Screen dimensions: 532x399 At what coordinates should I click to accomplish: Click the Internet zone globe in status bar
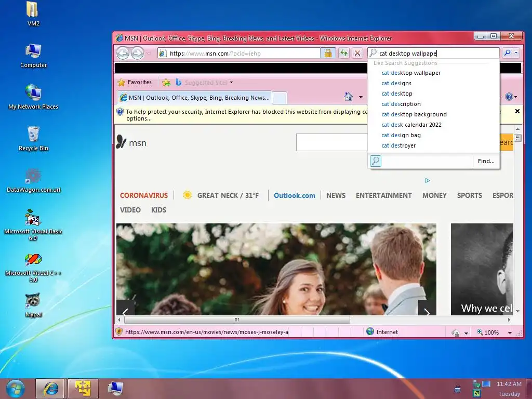(370, 331)
